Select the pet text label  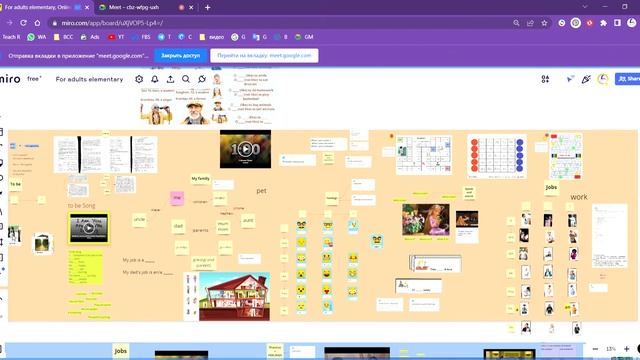point(261,191)
